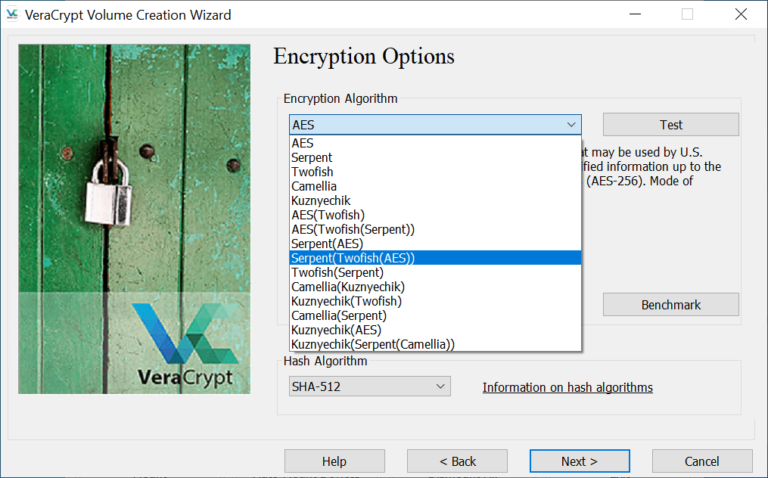Close the VeraCrypt wizard window
The width and height of the screenshot is (768, 478).
(x=741, y=14)
